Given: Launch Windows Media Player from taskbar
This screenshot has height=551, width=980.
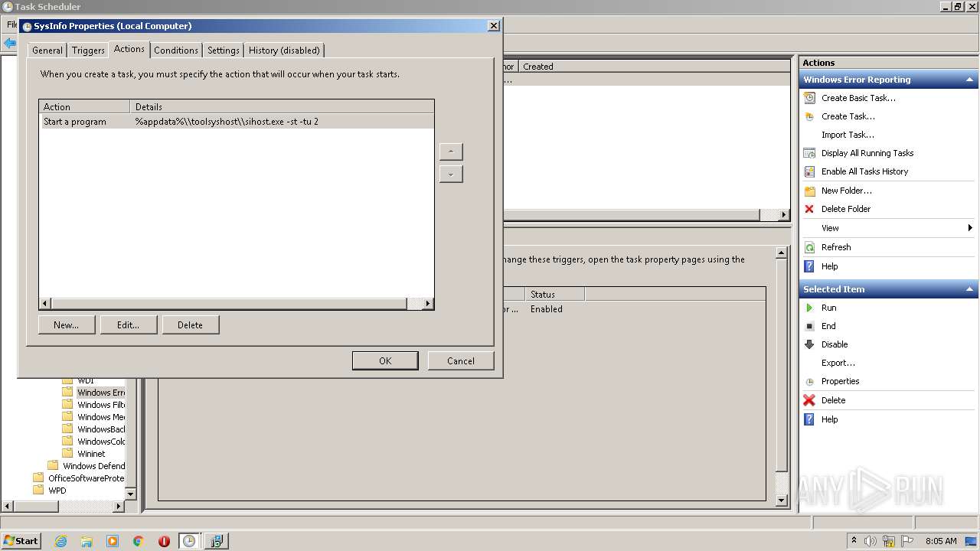Looking at the screenshot, I should click(x=113, y=541).
